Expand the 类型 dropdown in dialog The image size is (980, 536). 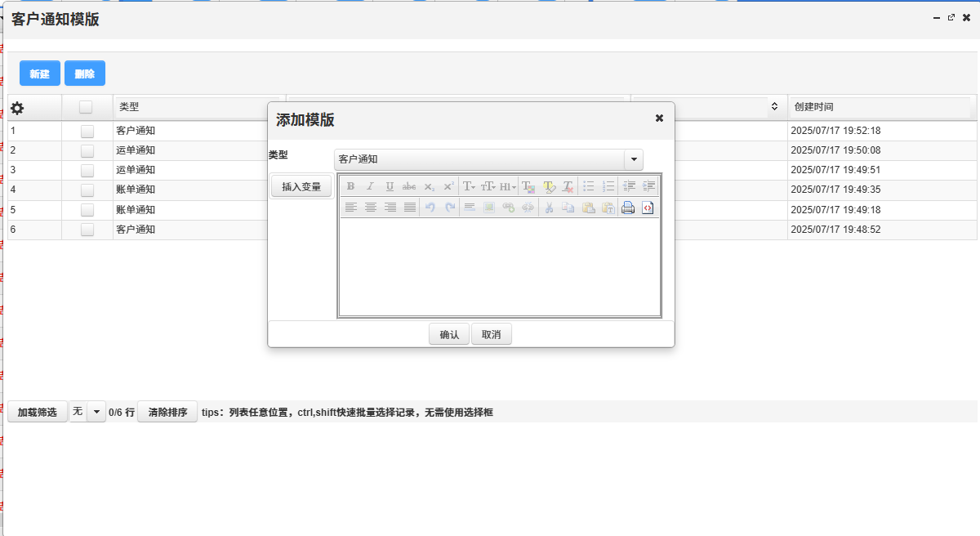click(633, 159)
